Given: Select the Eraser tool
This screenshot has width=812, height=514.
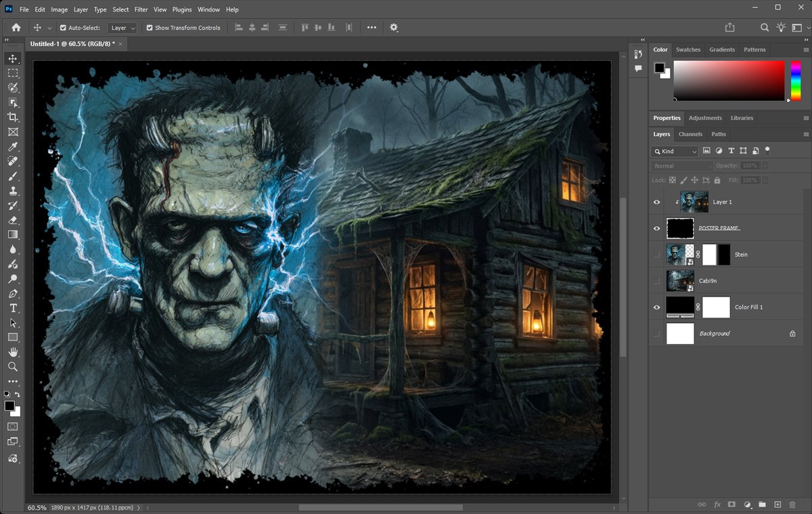Looking at the screenshot, I should pos(12,220).
